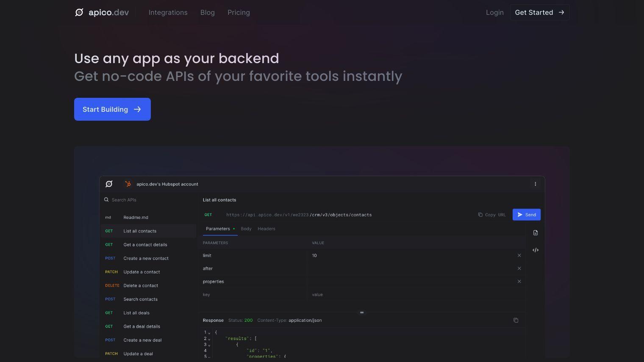Select Search contacts endpoint

point(148,299)
